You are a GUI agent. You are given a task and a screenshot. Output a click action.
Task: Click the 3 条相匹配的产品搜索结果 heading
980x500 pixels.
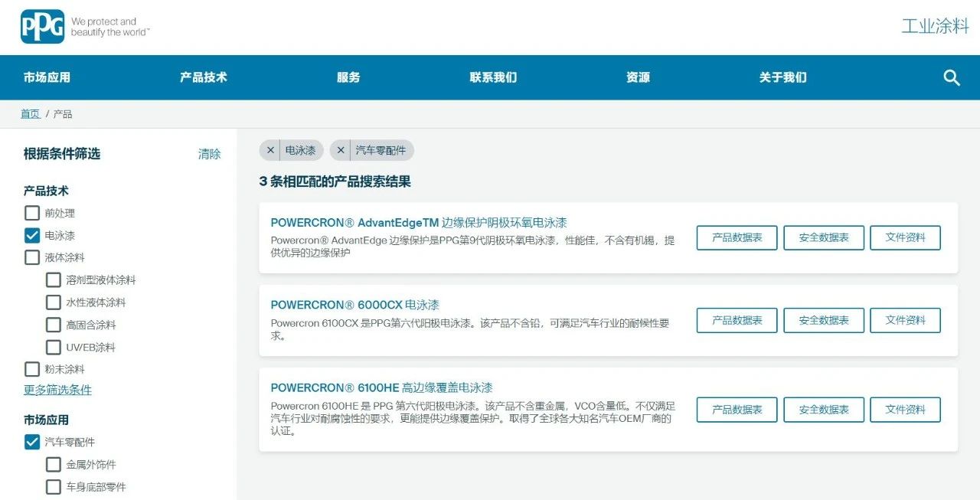pos(335,181)
